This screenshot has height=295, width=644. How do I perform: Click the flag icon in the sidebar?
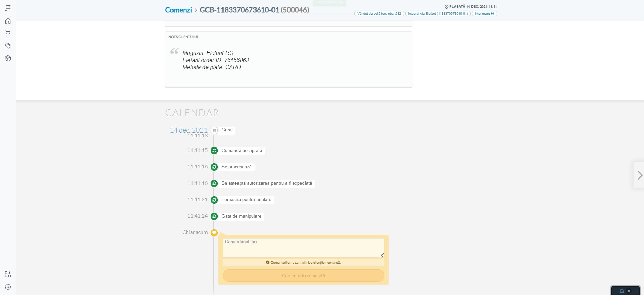[x=8, y=8]
